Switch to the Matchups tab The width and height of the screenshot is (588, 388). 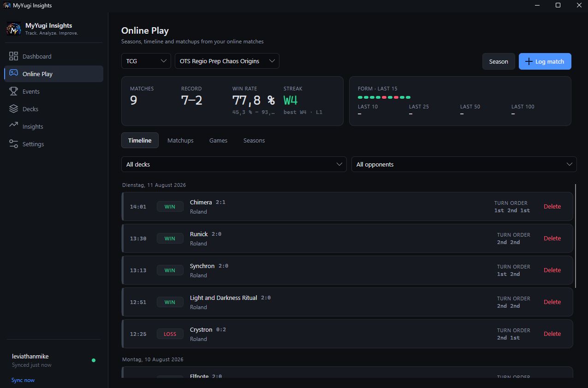pyautogui.click(x=180, y=140)
